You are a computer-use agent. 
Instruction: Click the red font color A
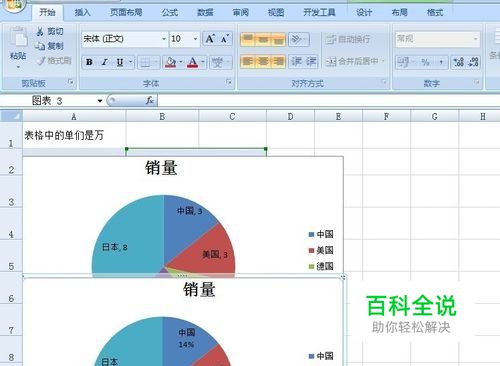coord(192,62)
